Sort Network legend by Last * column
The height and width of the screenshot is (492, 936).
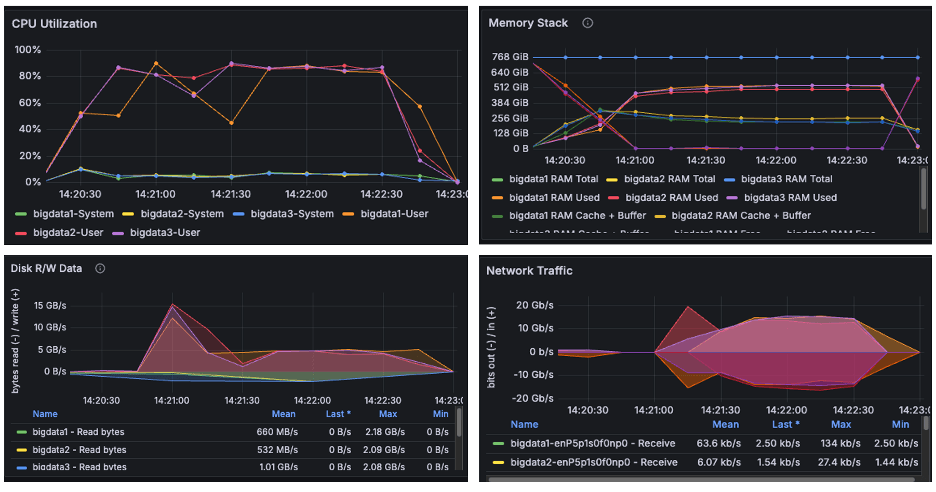coord(787,424)
